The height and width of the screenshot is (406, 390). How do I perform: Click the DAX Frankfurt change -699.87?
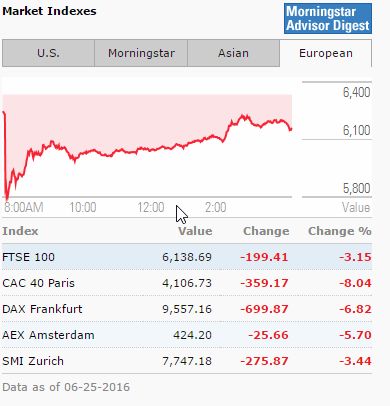264,309
